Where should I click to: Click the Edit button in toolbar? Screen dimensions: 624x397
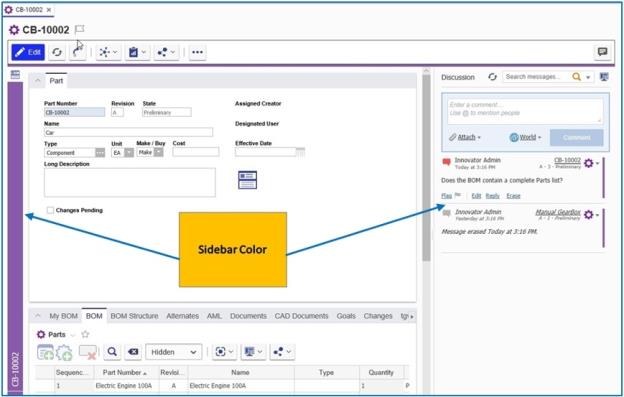pyautogui.click(x=28, y=52)
